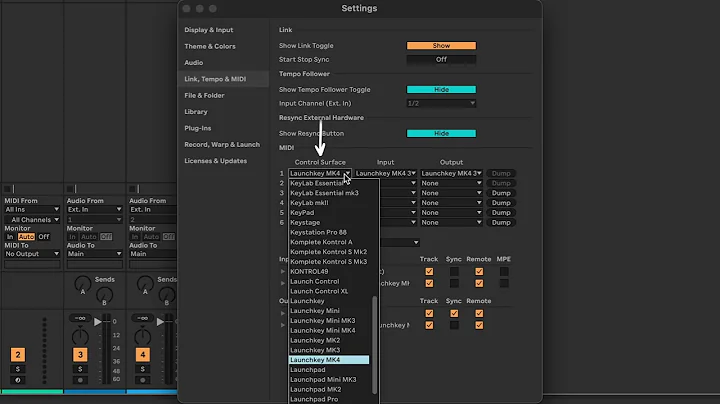Image resolution: width=720 pixels, height=404 pixels.
Task: Toggle track 3 activator button
Action: (x=80, y=354)
